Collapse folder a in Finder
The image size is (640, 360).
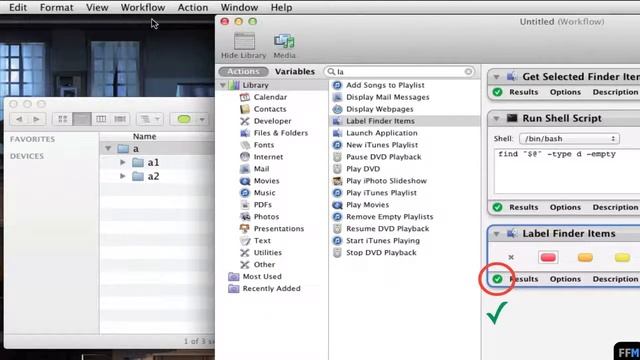click(108, 149)
